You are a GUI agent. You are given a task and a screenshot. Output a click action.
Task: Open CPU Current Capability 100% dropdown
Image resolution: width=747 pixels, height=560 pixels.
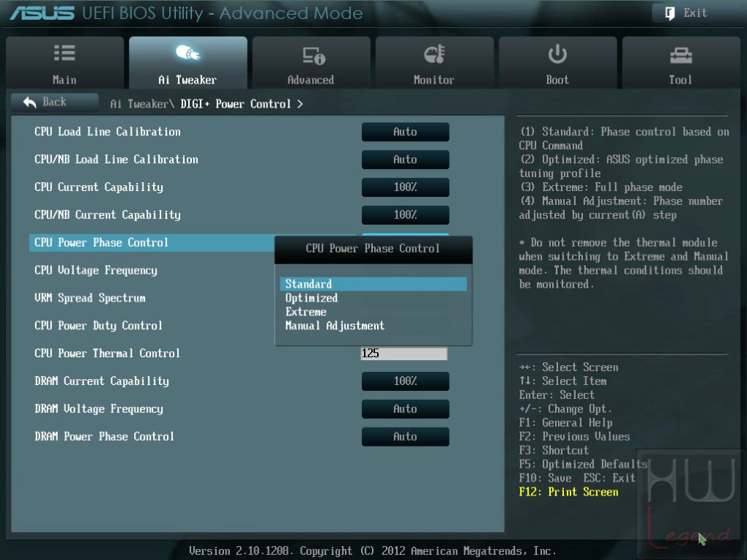pyautogui.click(x=406, y=187)
